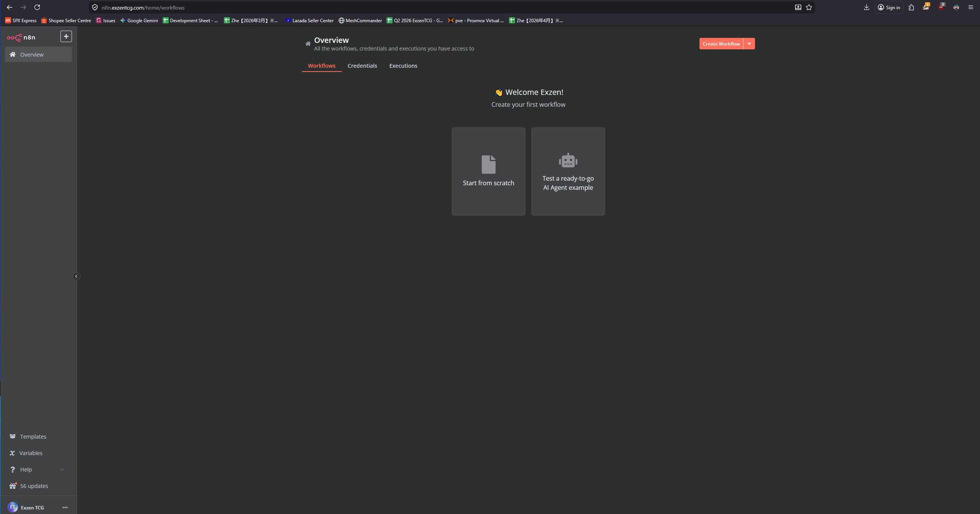This screenshot has height=514, width=980.
Task: Open the browser hamburger menu
Action: [x=970, y=7]
